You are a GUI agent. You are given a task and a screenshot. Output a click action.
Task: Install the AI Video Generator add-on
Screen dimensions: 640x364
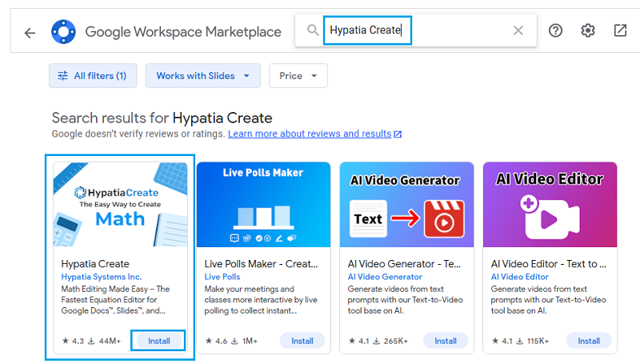pos(446,341)
